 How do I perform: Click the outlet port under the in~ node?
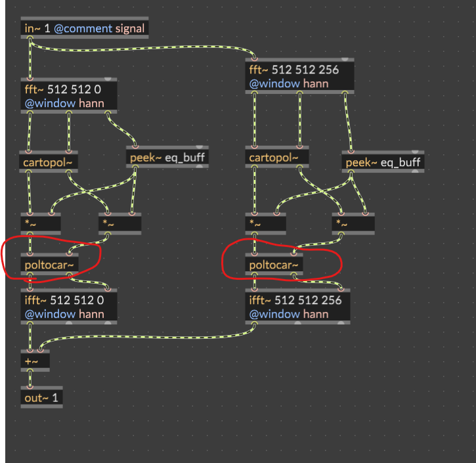click(30, 38)
